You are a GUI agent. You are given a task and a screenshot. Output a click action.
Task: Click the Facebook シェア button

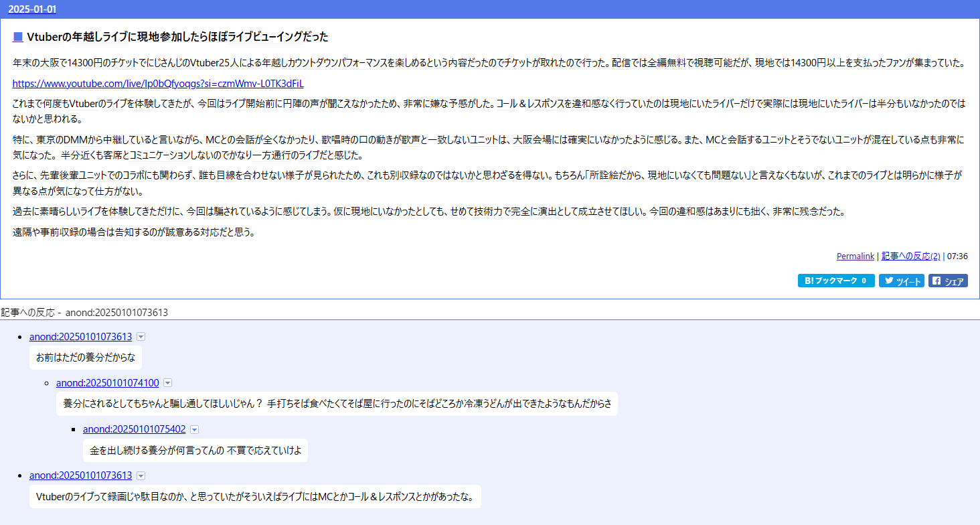click(948, 281)
